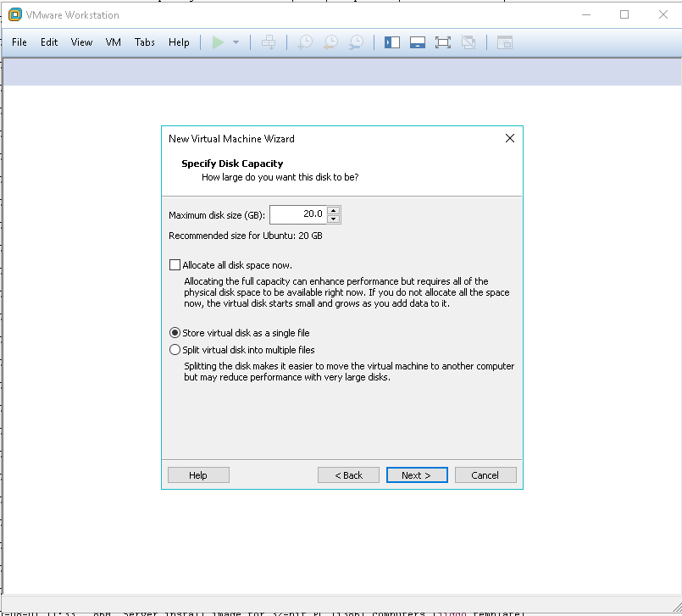Power on VM with green play icon
Screen dimensions: 682x616
point(218,42)
